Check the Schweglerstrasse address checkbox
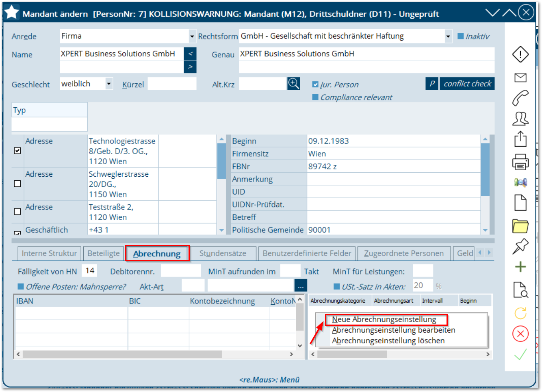 17,184
